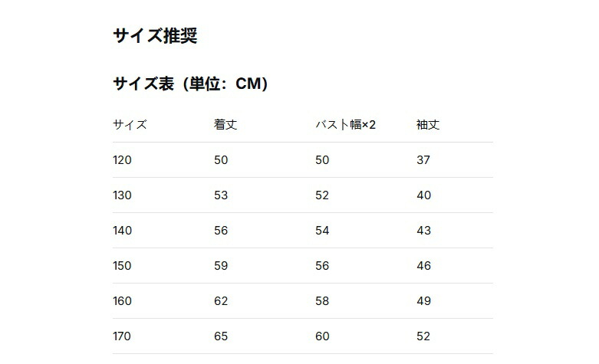
Task: Click the バスト幅 value 54 for size 140
Action: 322,231
